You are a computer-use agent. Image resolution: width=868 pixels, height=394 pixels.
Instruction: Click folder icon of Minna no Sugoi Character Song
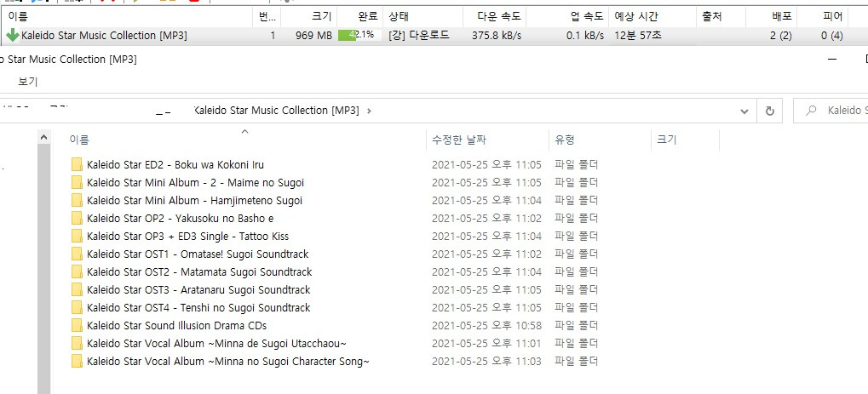tap(77, 362)
